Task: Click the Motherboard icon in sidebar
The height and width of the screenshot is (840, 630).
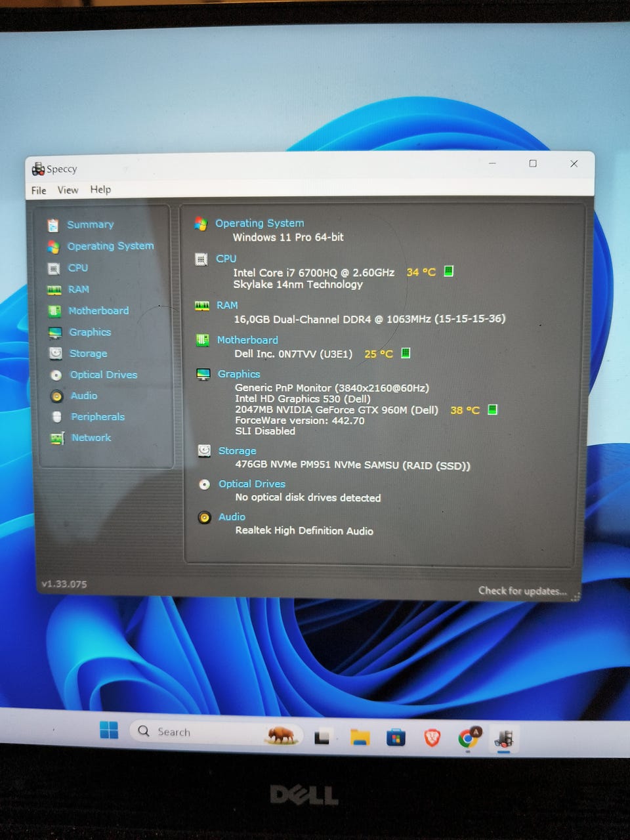Action: pos(55,311)
